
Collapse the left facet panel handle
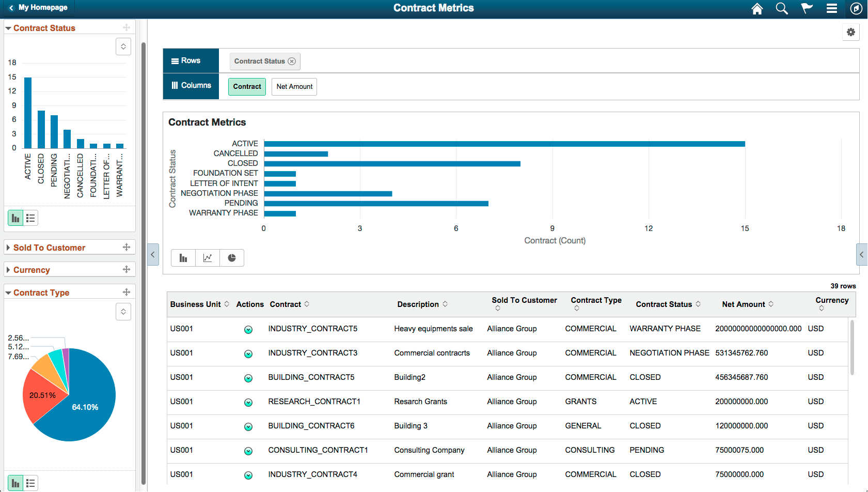(153, 255)
